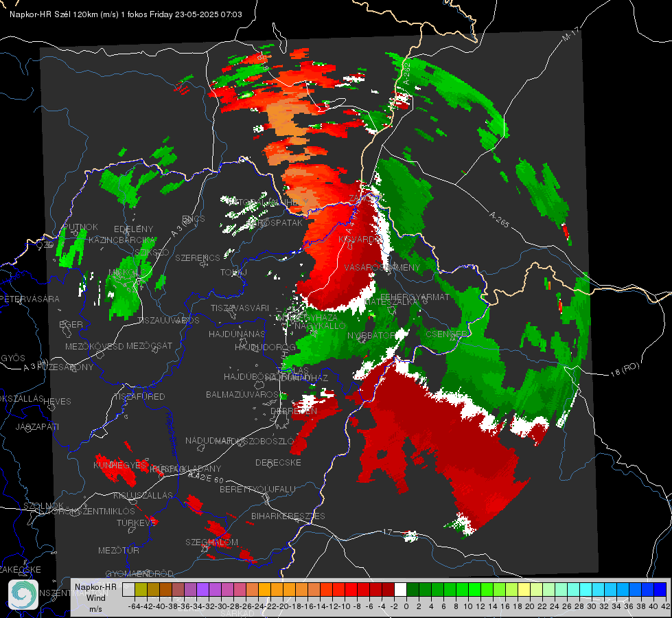Pick the yellow 18–20 legend swatch
The image size is (672, 618).
[524, 589]
